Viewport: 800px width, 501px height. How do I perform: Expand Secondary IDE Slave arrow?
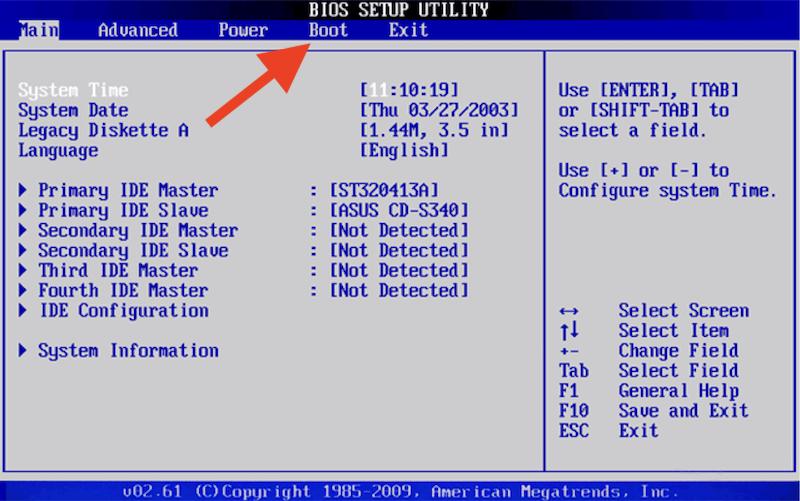click(x=22, y=250)
